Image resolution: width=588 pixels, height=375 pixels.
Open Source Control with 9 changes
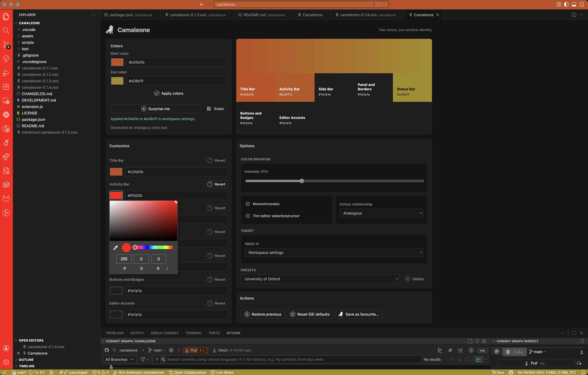[x=6, y=45]
